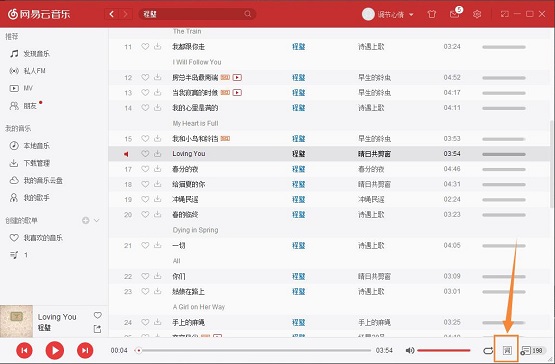
Task: Mute sound using the speaker icon
Action: pos(410,351)
